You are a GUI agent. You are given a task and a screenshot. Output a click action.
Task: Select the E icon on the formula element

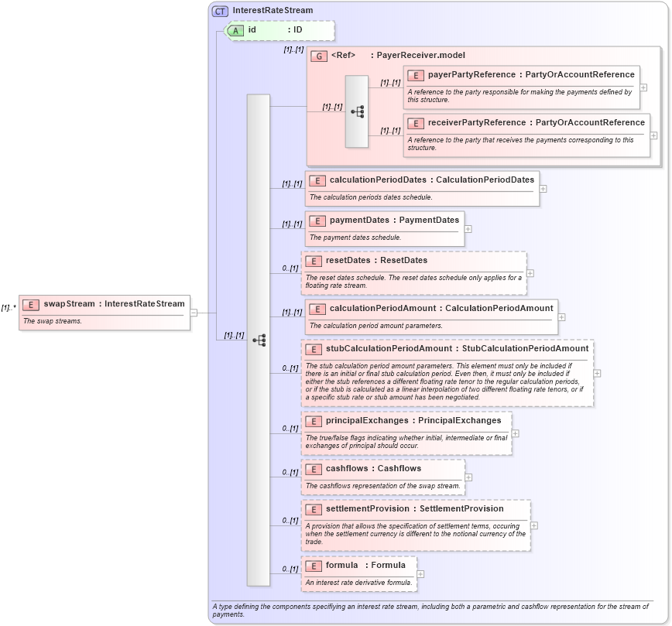point(314,565)
